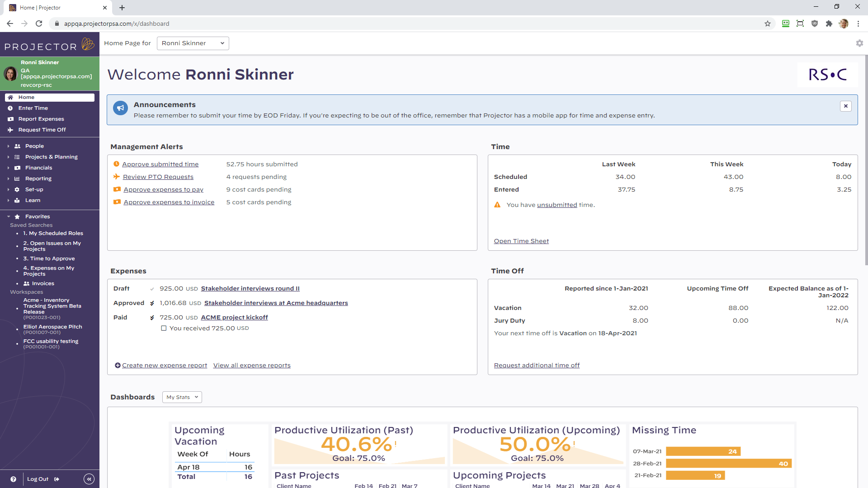
Task: Switch to the Home menu item
Action: pyautogui.click(x=25, y=97)
